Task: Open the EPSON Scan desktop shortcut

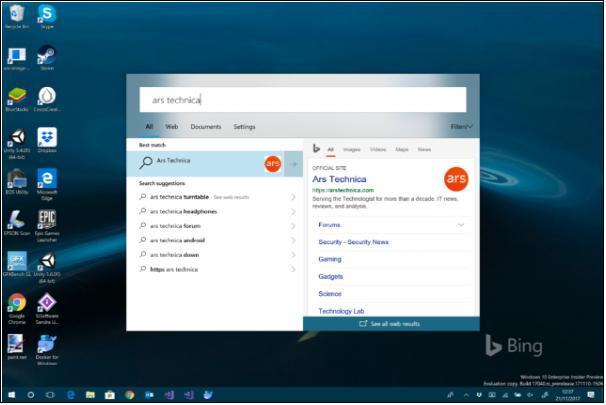Action: pyautogui.click(x=17, y=223)
